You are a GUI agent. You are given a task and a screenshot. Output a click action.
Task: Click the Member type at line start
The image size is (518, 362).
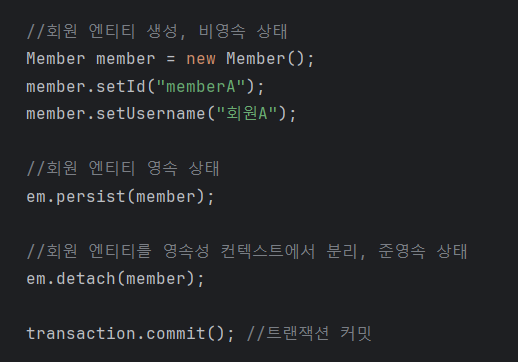[x=56, y=59]
